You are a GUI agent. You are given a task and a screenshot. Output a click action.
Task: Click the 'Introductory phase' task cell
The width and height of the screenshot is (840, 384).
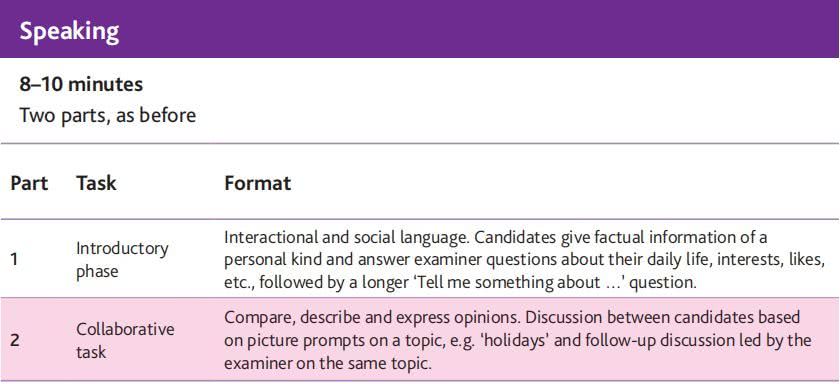122,260
